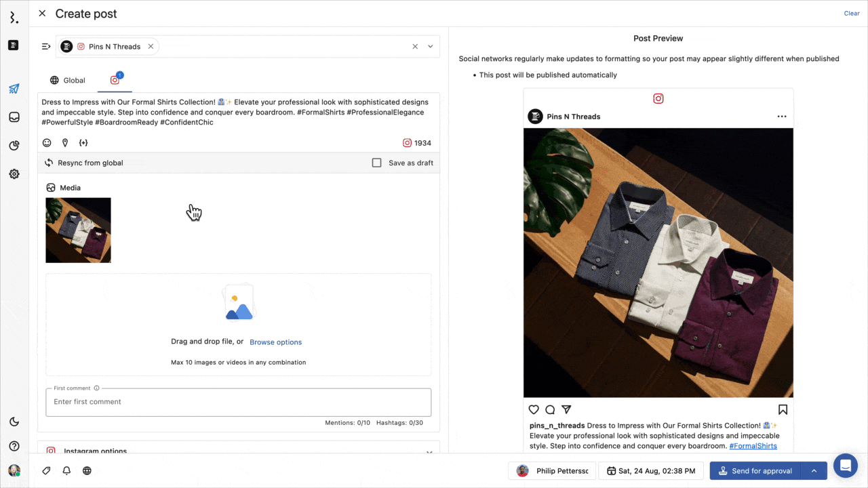The width and height of the screenshot is (868, 488).
Task: Toggle notifications with the bell icon
Action: (66, 470)
